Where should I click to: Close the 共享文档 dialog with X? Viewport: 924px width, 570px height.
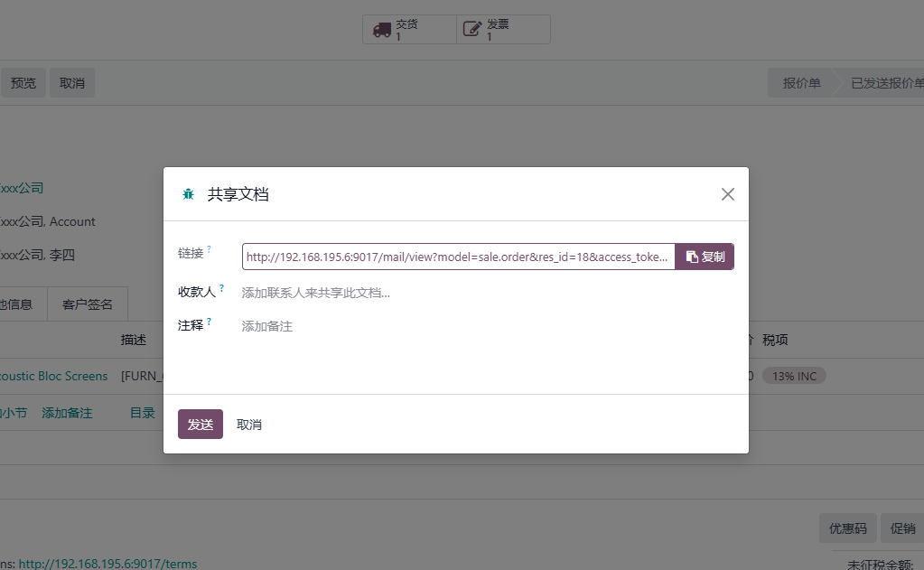(x=728, y=194)
